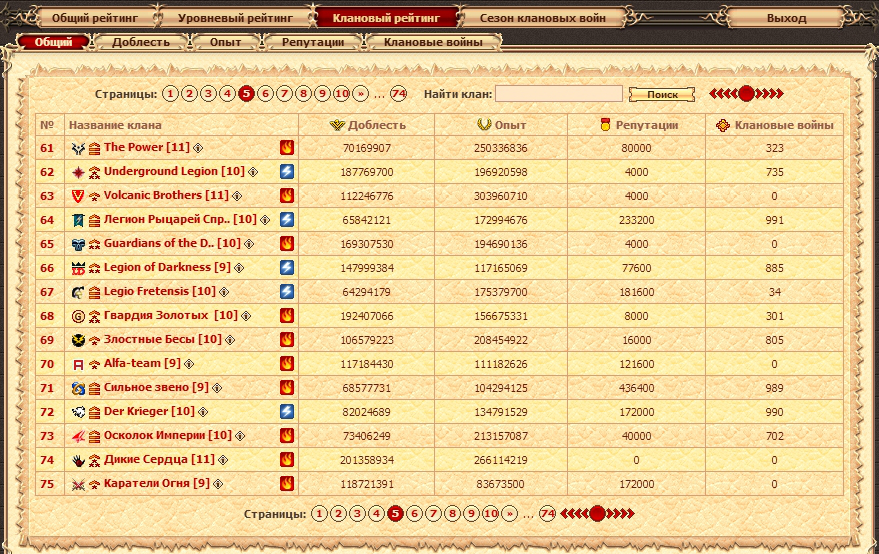Select the Опыт sub-tab under the rating tabs
The width and height of the screenshot is (879, 554).
pyautogui.click(x=224, y=42)
